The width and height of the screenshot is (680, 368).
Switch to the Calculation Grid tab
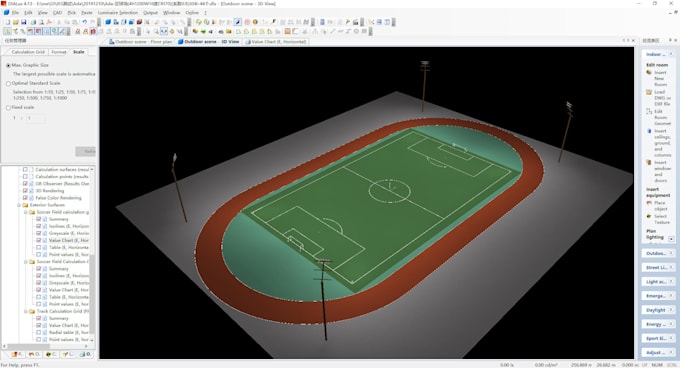[x=28, y=52]
